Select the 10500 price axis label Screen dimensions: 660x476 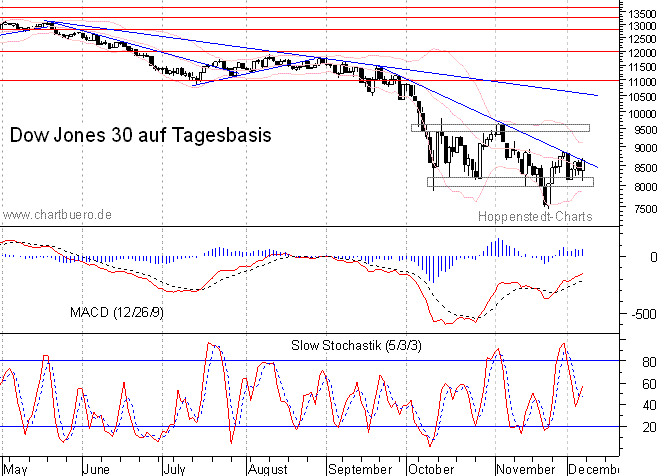pos(642,97)
